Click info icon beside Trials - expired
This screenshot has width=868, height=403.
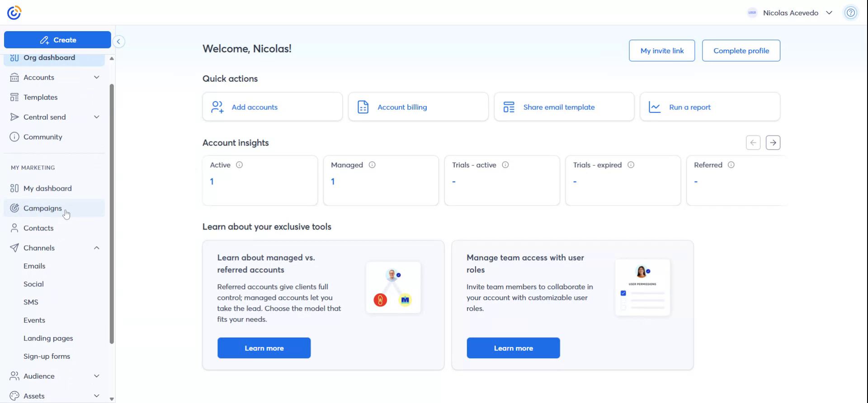pyautogui.click(x=631, y=165)
